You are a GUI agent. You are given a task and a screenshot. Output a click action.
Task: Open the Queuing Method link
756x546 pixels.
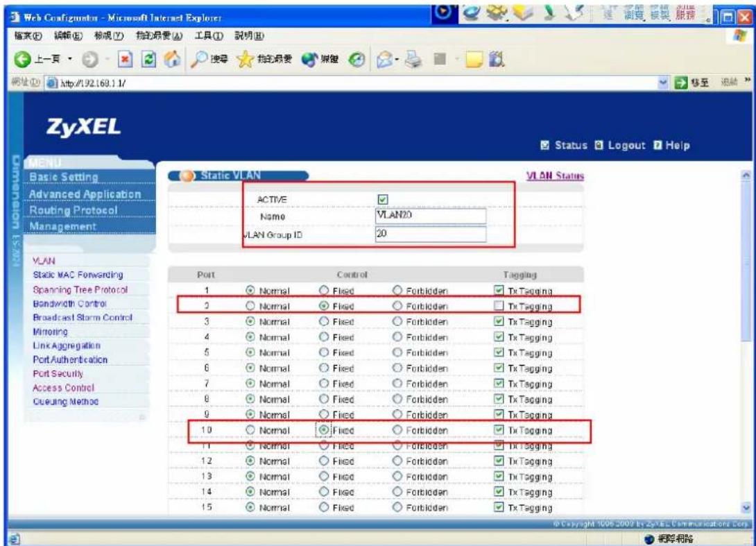tap(66, 402)
